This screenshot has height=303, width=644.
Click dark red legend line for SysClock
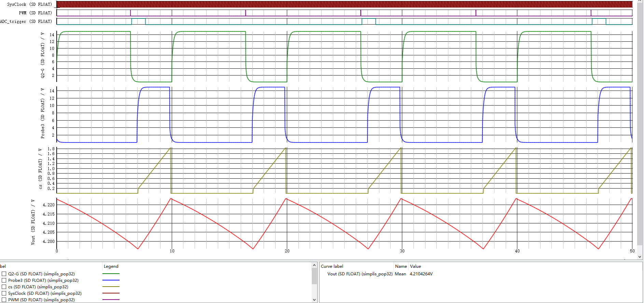coord(111,293)
